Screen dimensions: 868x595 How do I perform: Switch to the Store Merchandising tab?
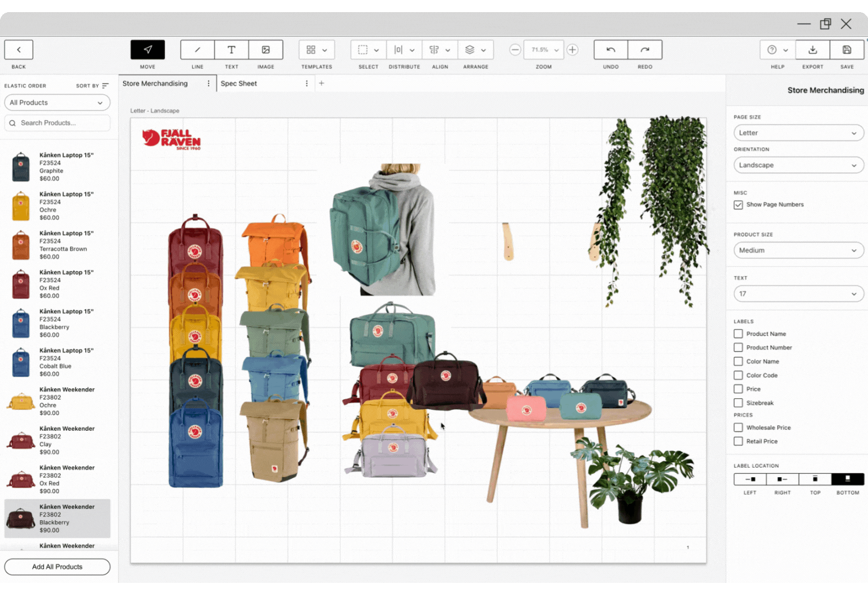155,83
